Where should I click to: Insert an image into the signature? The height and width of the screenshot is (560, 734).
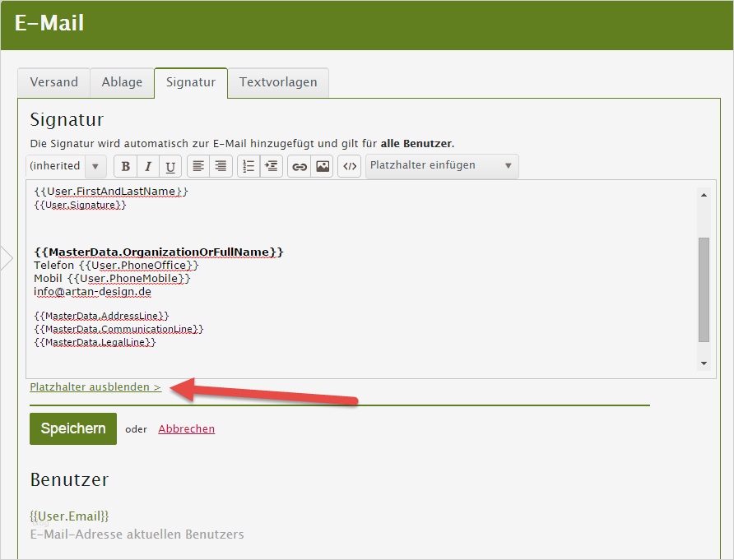[321, 166]
